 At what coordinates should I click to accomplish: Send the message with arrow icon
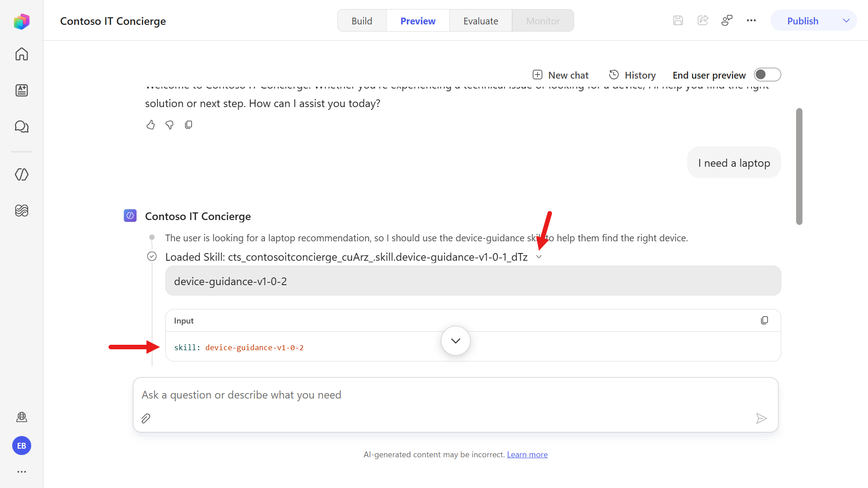point(761,418)
